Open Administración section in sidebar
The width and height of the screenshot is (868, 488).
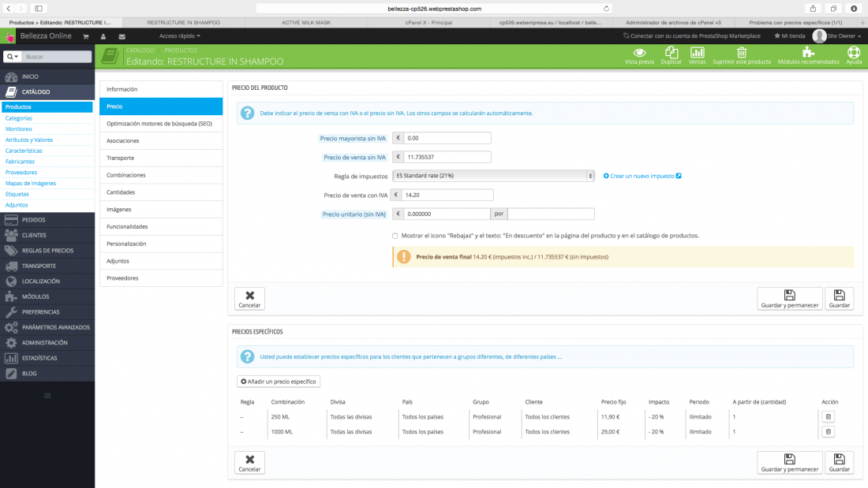pyautogui.click(x=47, y=342)
